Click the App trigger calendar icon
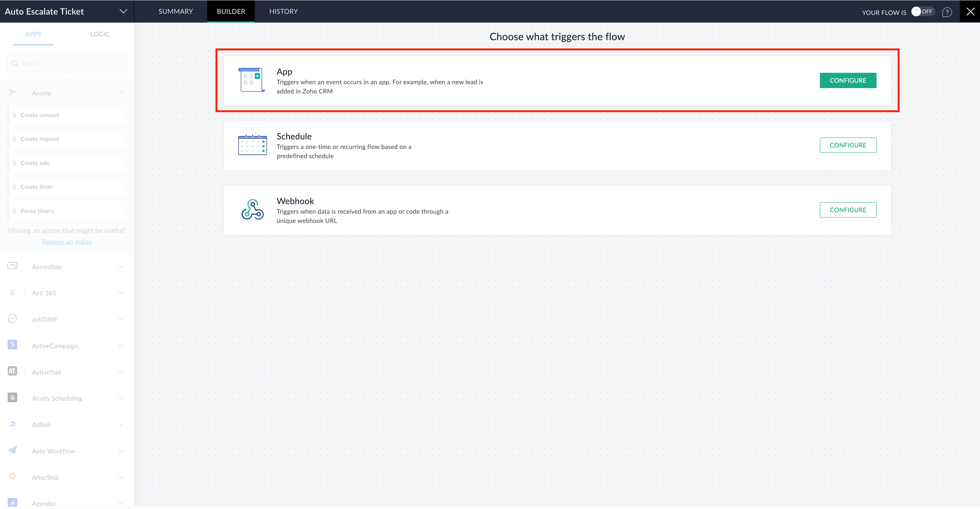This screenshot has height=509, width=980. (252, 80)
